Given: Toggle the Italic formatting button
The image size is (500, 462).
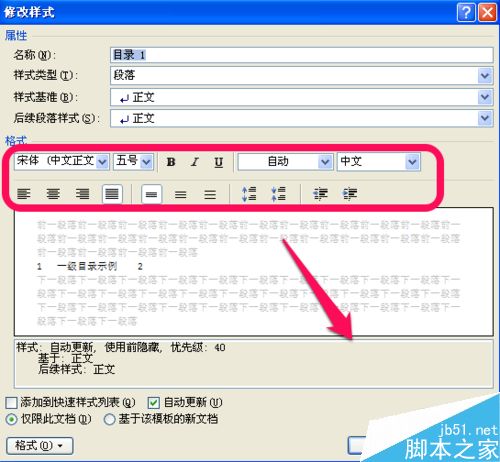Looking at the screenshot, I should pyautogui.click(x=195, y=162).
